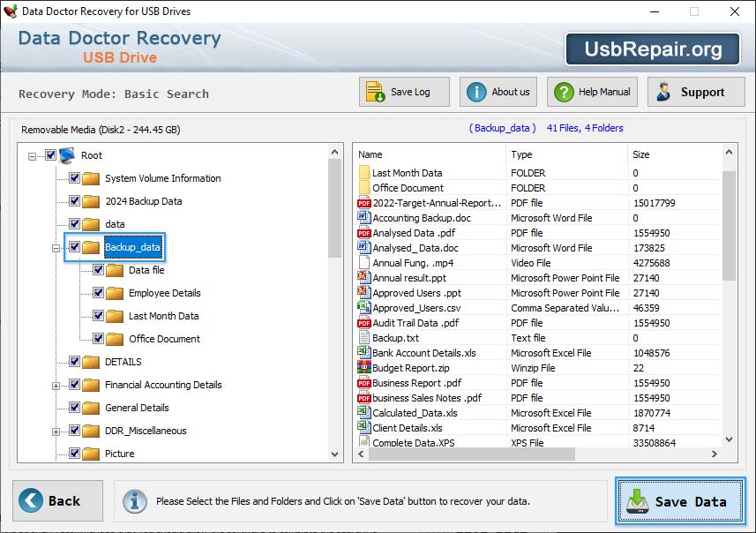Click the Help Manual question mark icon

[564, 92]
